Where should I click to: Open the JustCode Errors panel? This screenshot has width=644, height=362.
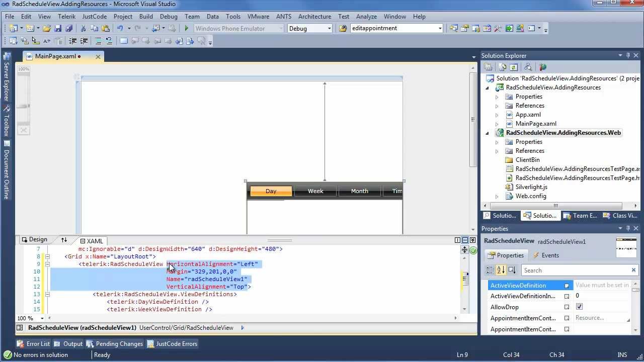[x=172, y=344]
